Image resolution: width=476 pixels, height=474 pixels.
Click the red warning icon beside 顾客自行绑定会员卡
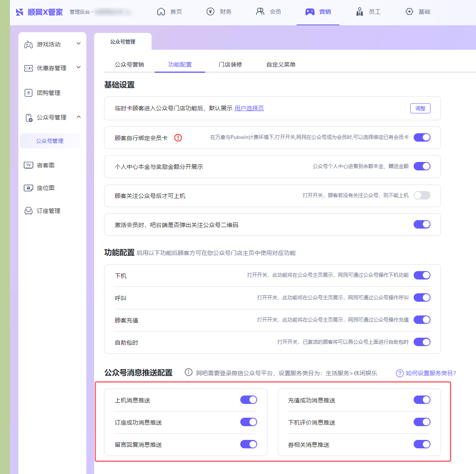tap(178, 138)
